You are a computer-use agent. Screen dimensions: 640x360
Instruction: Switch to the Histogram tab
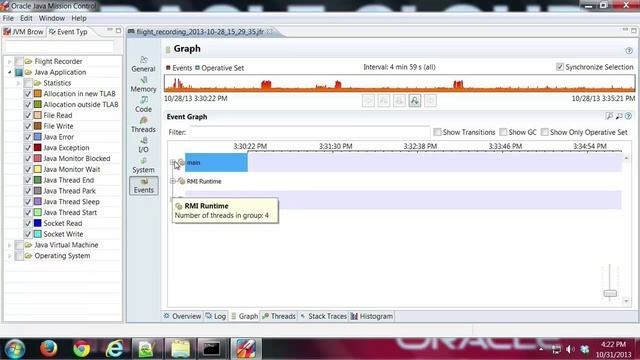pyautogui.click(x=372, y=316)
